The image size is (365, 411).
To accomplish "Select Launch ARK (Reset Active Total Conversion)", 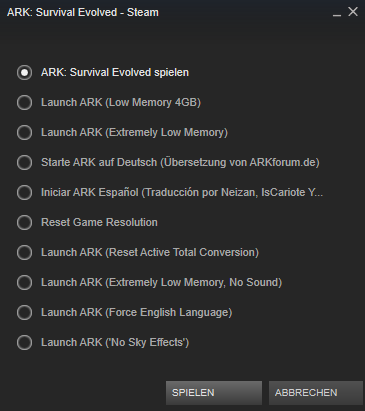I will (25, 253).
